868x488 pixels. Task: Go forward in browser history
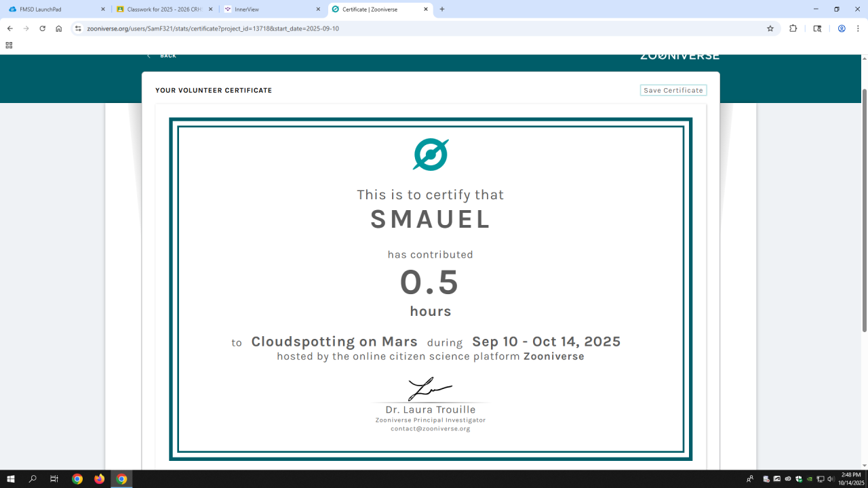26,28
